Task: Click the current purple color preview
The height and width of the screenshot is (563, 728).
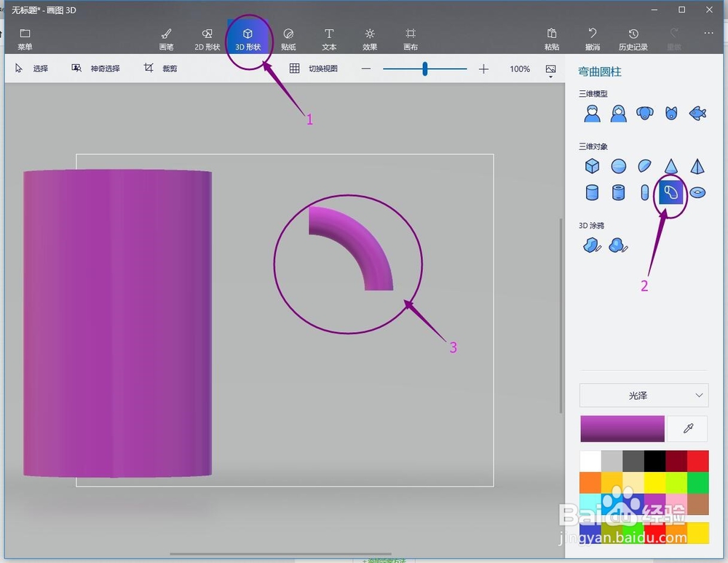Action: 622,428
